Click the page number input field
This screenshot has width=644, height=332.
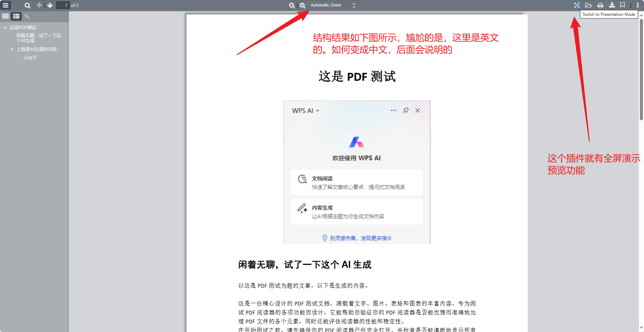click(63, 5)
